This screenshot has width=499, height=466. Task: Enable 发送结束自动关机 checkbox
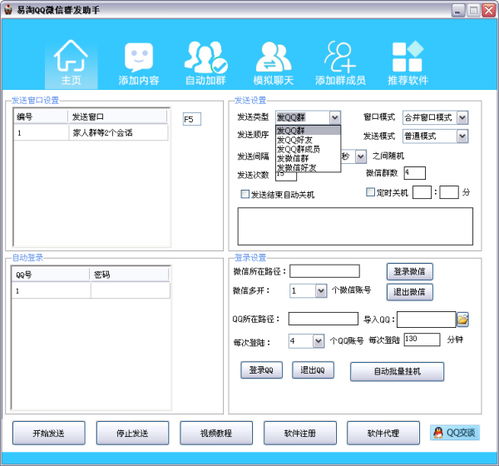[x=245, y=194]
